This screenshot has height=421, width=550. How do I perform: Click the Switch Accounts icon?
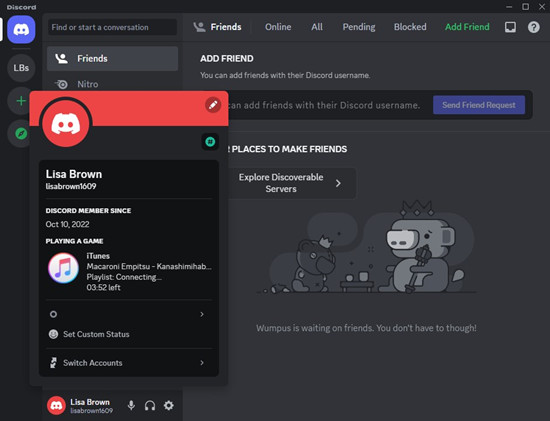[x=53, y=363]
